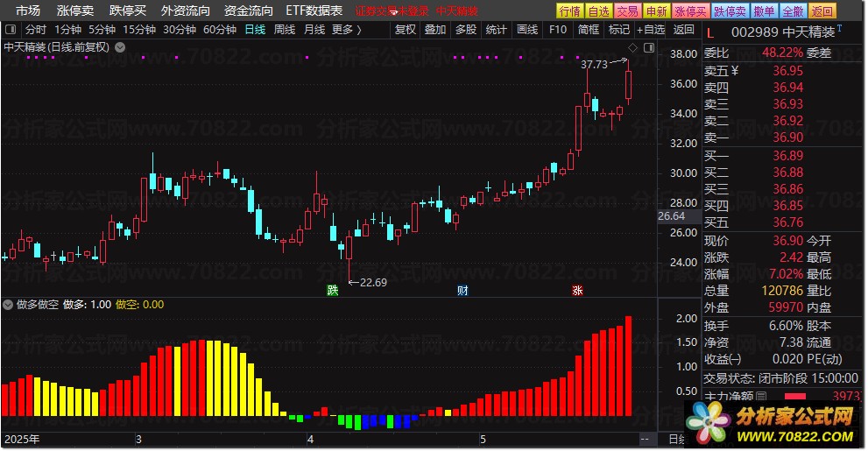868x451 pixels.
Task: Click the 多股 toolbar button
Action: pos(466,29)
